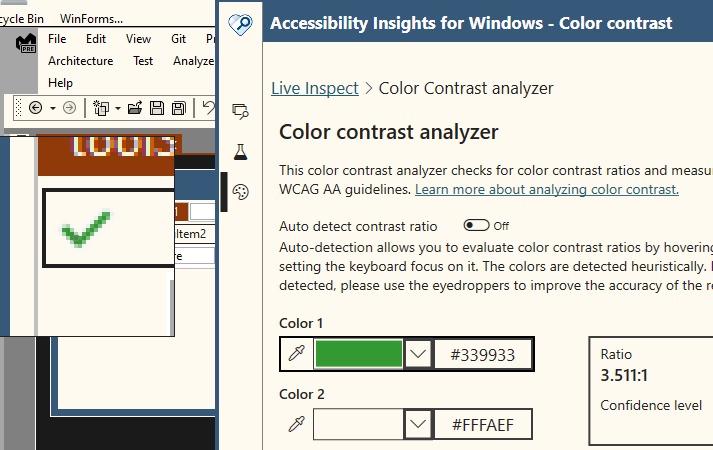Open the Architecture menu
The image size is (713, 450).
click(80, 61)
